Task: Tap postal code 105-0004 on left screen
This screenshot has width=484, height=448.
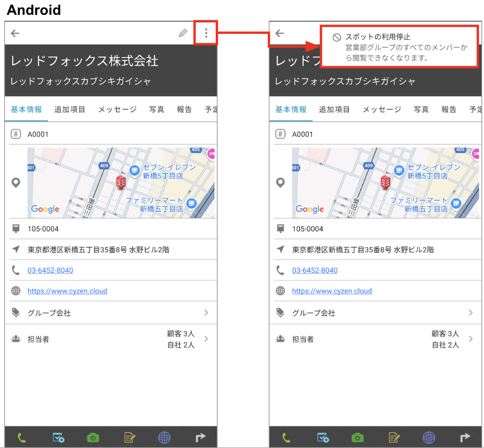Action: (x=43, y=229)
